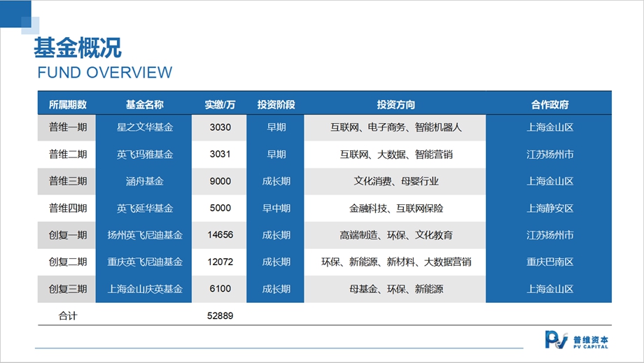The height and width of the screenshot is (363, 644).
Task: Select the 创复一期 cell
Action: (x=68, y=235)
